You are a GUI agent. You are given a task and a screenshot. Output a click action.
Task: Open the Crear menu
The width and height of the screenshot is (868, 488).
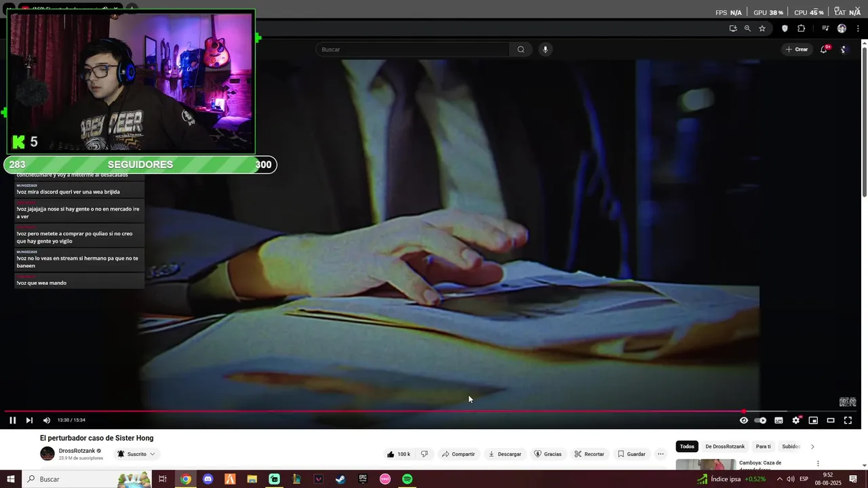[x=797, y=49]
